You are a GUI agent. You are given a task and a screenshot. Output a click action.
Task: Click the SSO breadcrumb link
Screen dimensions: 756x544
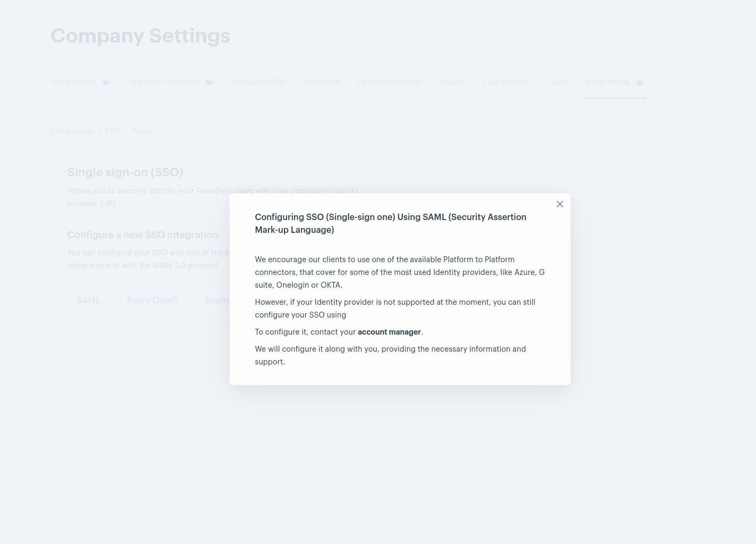(112, 131)
